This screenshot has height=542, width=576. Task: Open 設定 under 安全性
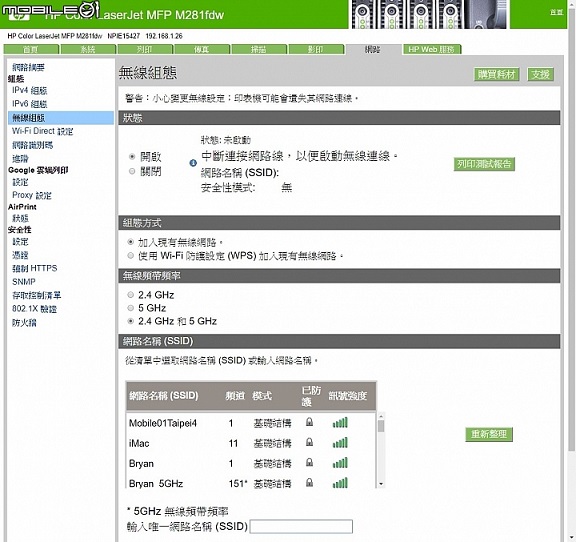pyautogui.click(x=20, y=242)
